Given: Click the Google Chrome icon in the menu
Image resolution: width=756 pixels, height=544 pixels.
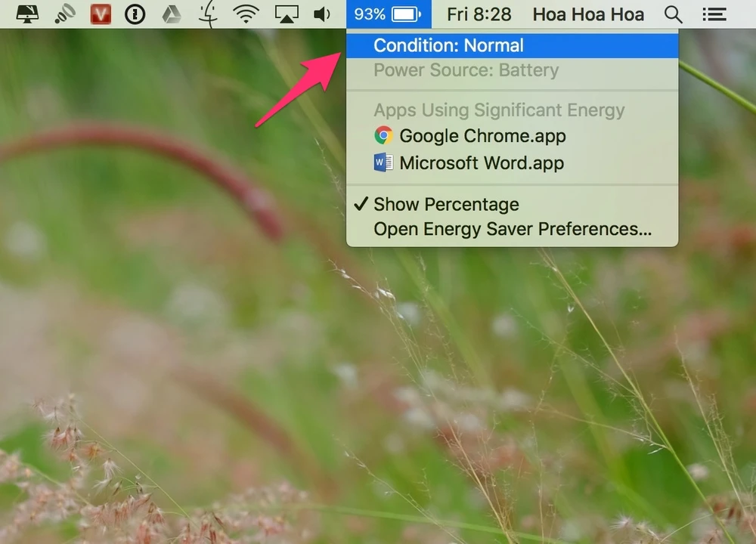Looking at the screenshot, I should point(383,135).
